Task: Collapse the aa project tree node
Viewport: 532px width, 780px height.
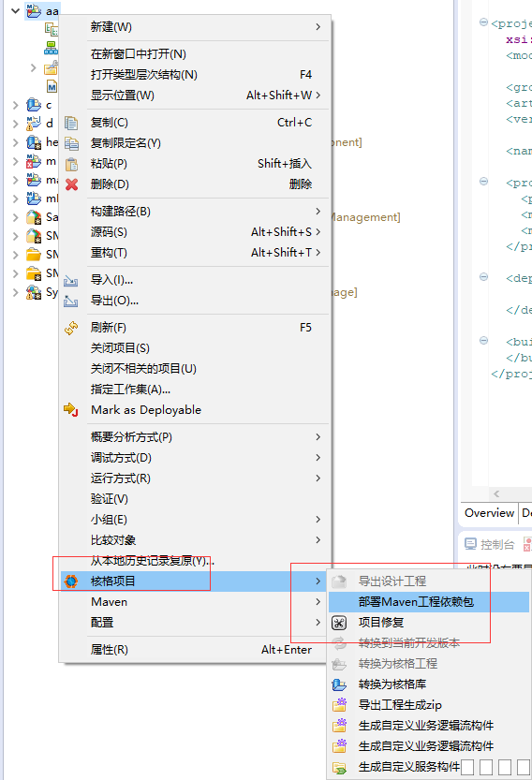Action: (x=15, y=10)
